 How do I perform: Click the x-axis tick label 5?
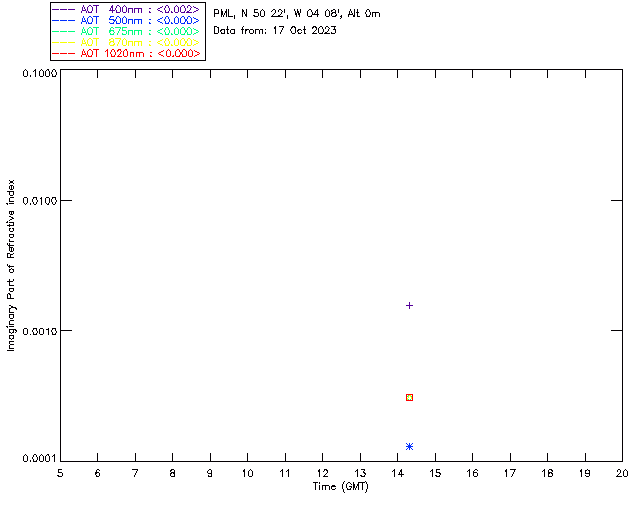pos(60,473)
